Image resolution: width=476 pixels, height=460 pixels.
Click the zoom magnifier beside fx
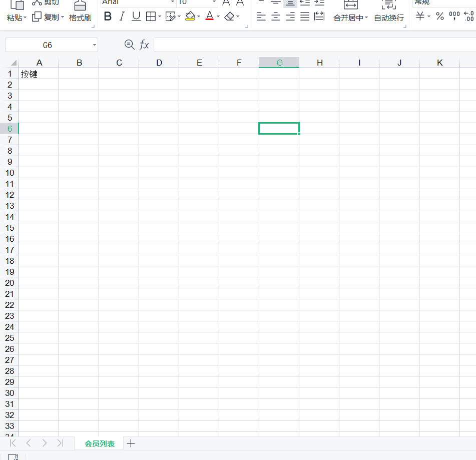point(129,45)
